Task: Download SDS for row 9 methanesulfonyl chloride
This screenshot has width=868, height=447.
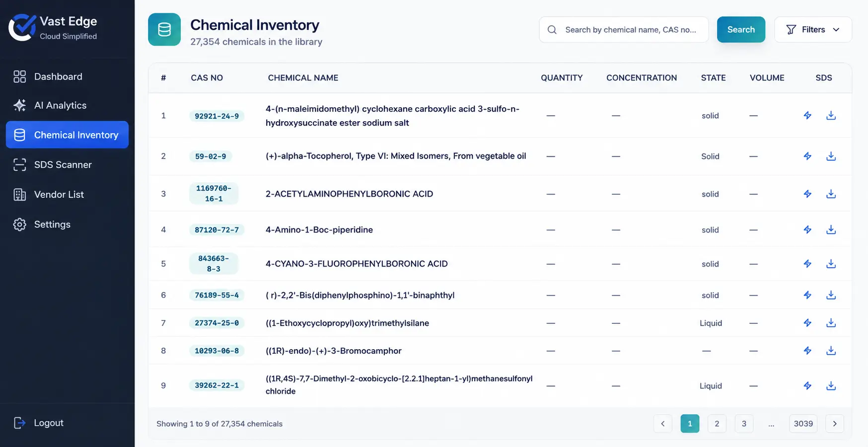Action: pos(831,386)
